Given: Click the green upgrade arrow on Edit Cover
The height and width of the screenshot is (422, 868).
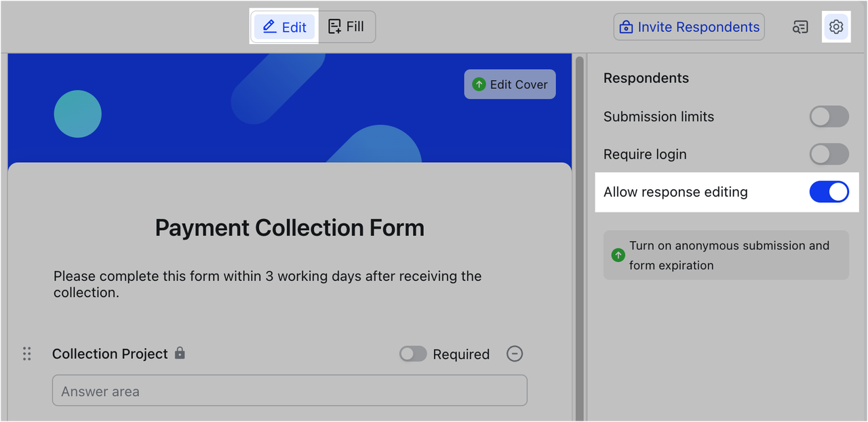Looking at the screenshot, I should 479,84.
